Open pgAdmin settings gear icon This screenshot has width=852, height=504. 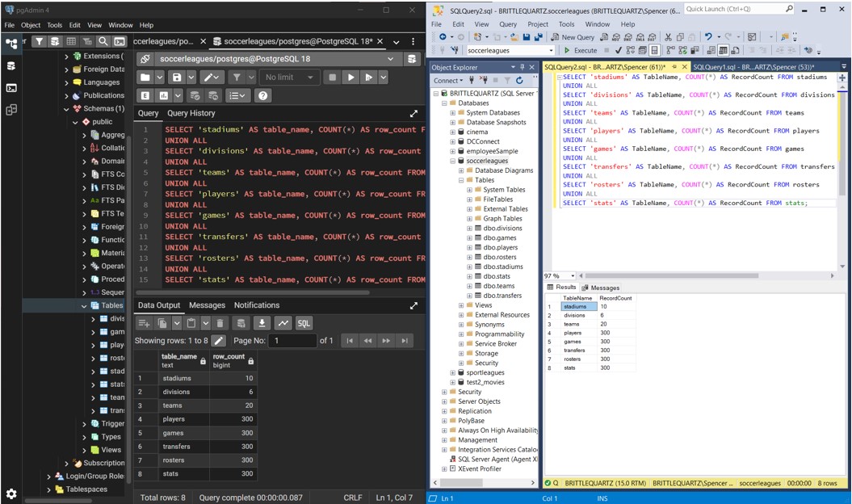click(x=11, y=493)
